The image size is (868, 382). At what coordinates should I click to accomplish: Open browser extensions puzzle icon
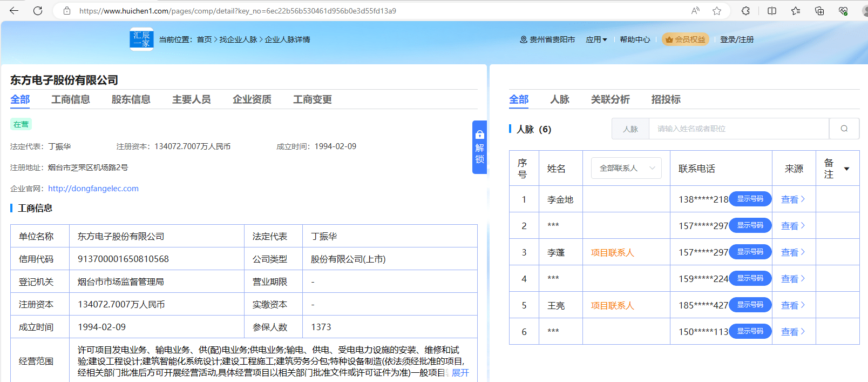click(745, 11)
